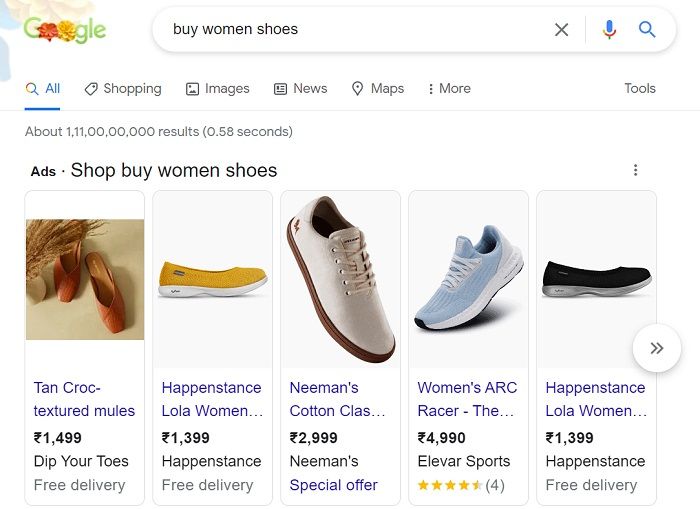Open the yellow Happenstance Lola shoe image
Image resolution: width=700 pixels, height=509 pixels.
click(212, 280)
